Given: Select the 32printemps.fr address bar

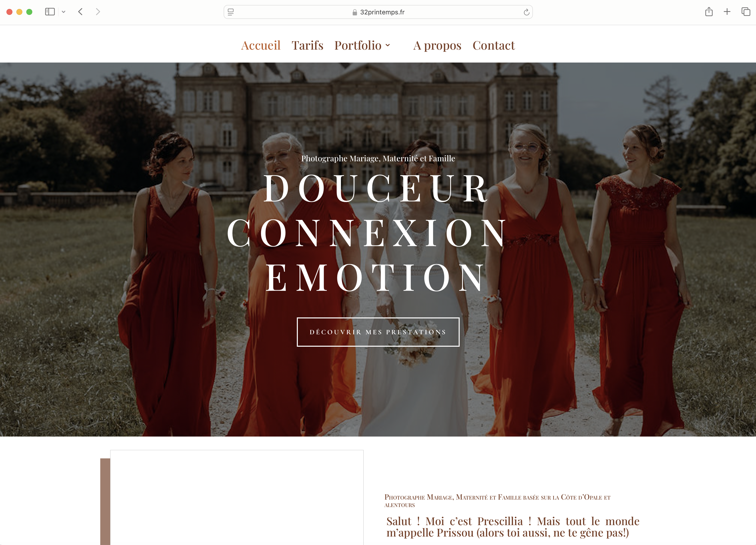Looking at the screenshot, I should pos(378,12).
